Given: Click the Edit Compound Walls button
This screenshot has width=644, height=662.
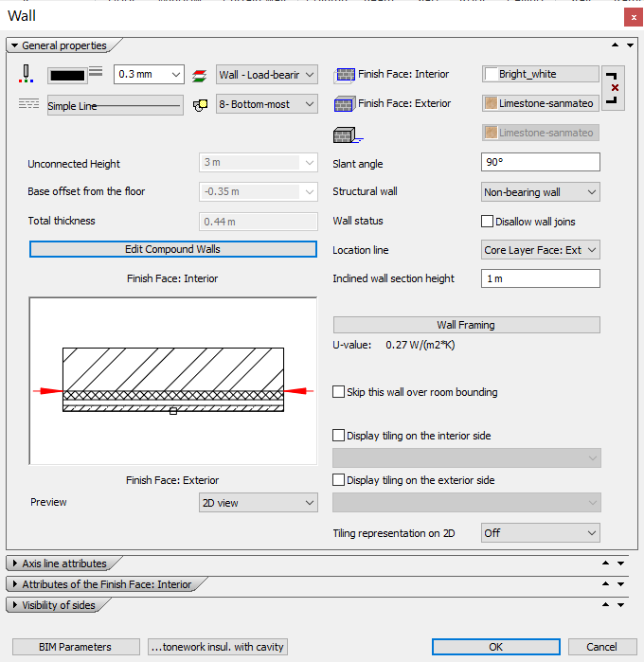Looking at the screenshot, I should point(173,249).
